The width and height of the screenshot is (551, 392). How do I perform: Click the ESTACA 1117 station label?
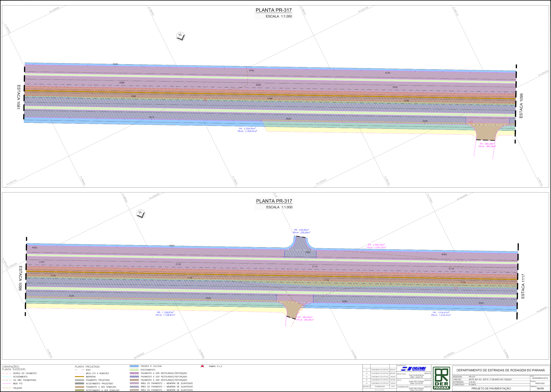[523, 286]
